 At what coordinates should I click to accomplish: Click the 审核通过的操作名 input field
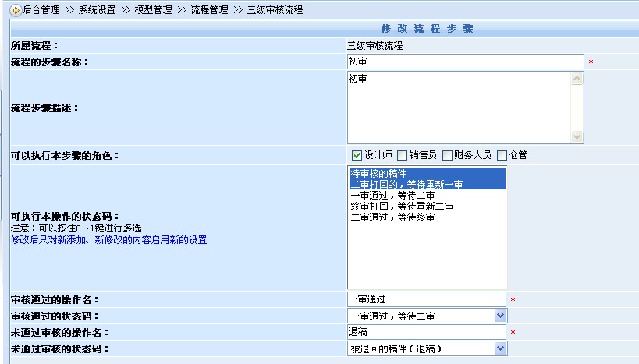427,299
